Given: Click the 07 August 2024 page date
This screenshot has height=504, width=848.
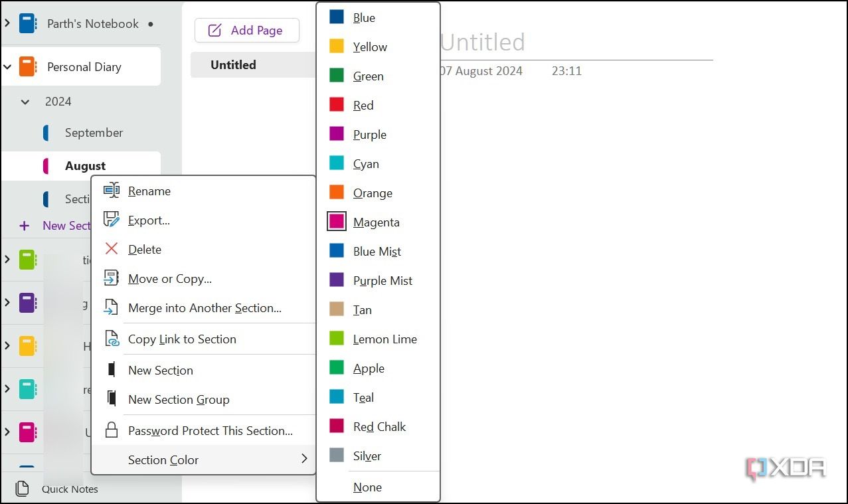Looking at the screenshot, I should coord(481,70).
